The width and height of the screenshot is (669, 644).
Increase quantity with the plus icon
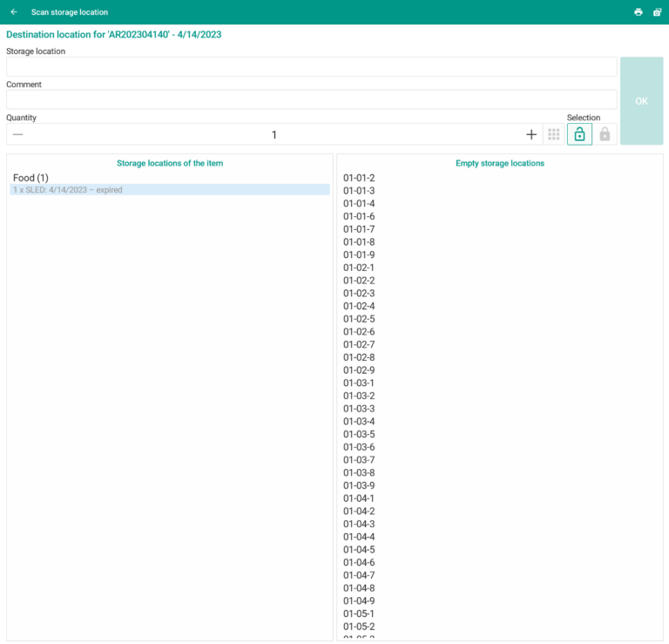[531, 134]
